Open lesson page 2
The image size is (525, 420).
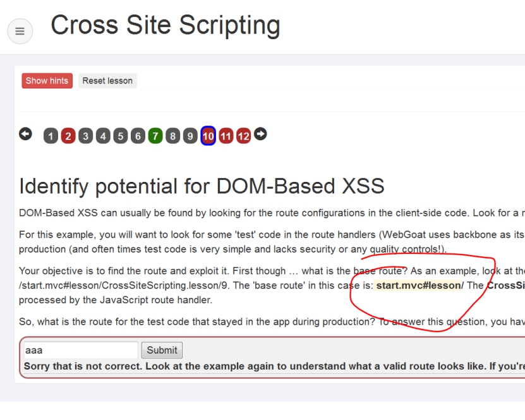(x=68, y=136)
